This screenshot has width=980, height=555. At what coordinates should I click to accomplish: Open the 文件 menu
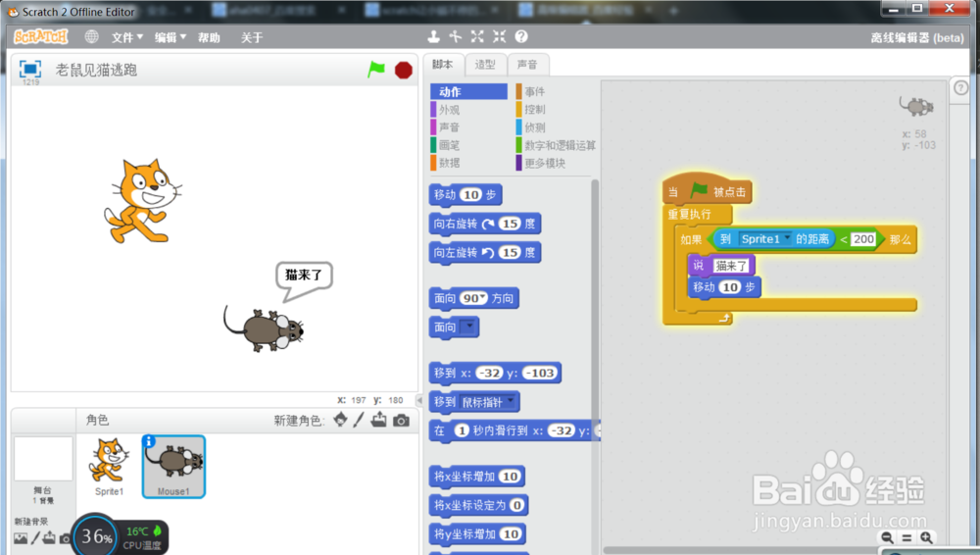click(126, 37)
